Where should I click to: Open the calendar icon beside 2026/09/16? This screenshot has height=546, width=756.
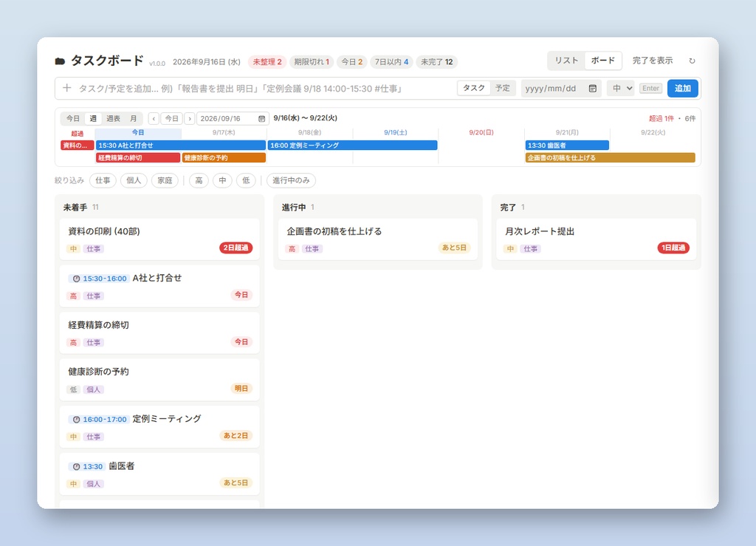click(261, 119)
